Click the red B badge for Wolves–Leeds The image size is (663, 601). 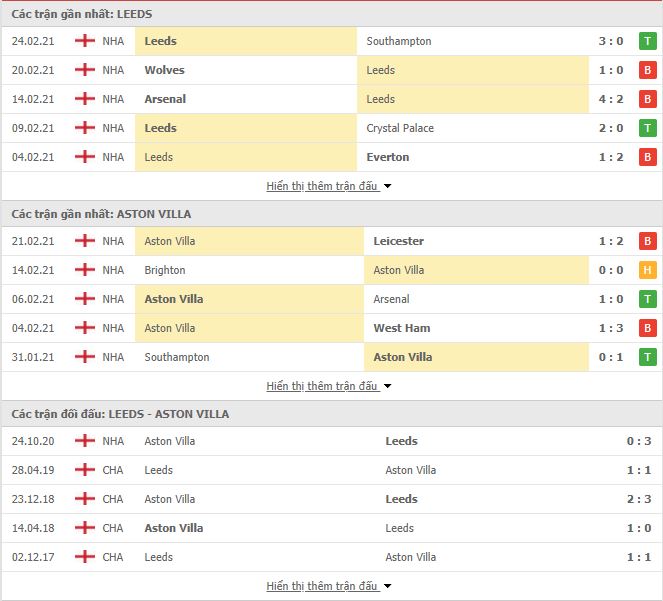[x=647, y=70]
